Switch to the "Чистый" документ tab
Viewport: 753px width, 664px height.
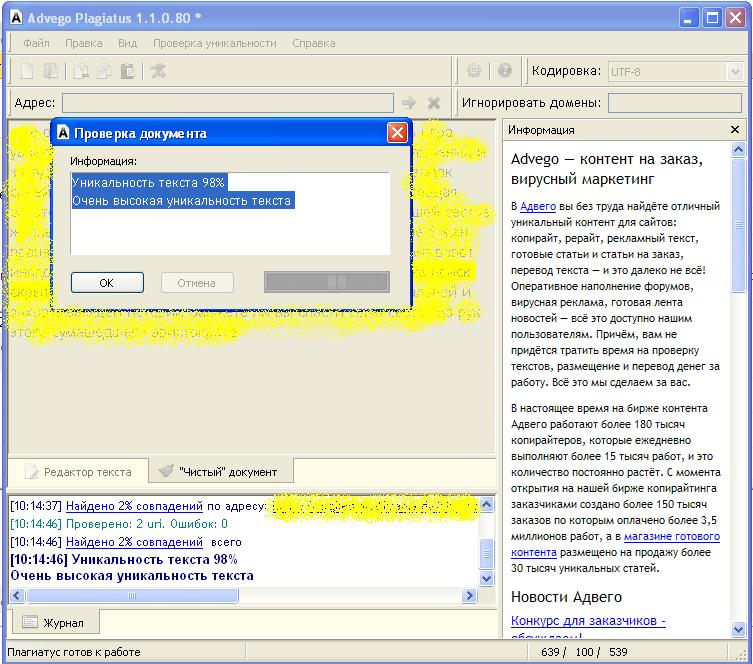coord(221,471)
